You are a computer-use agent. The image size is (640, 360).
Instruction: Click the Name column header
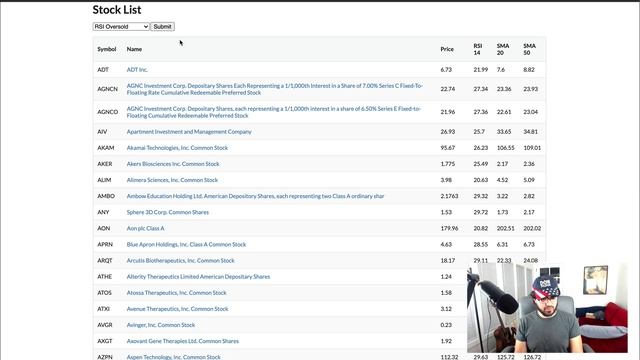point(134,49)
